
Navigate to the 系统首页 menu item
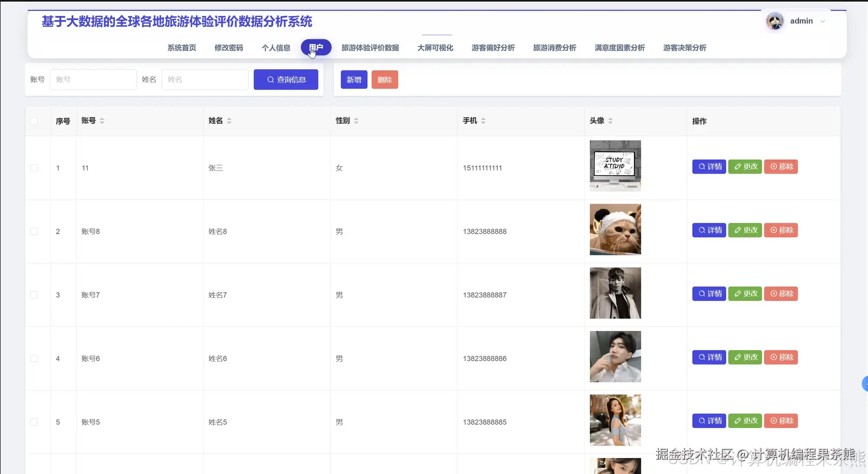(x=181, y=48)
